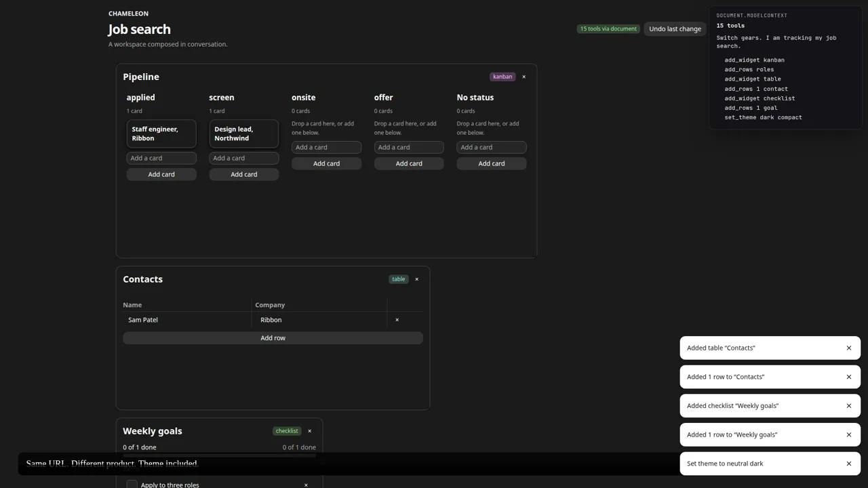Screen dimensions: 868x488
Task: Click the checklist badge on Weekly goals
Action: (x=287, y=431)
